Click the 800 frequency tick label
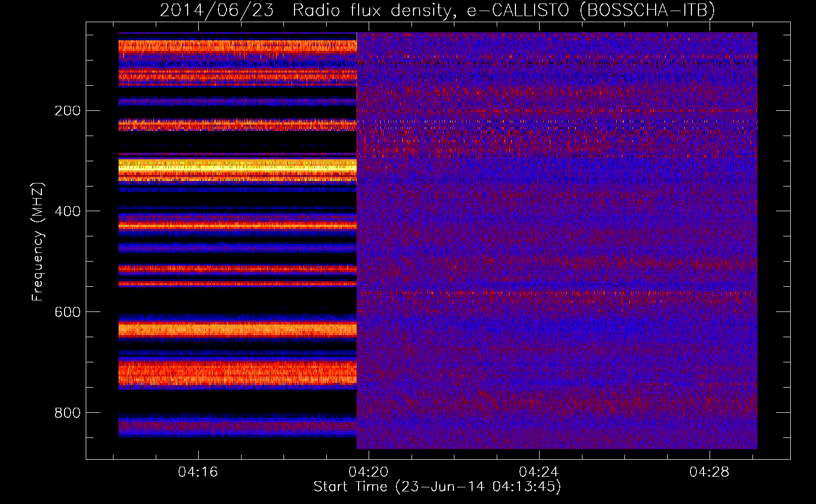 tap(68, 413)
